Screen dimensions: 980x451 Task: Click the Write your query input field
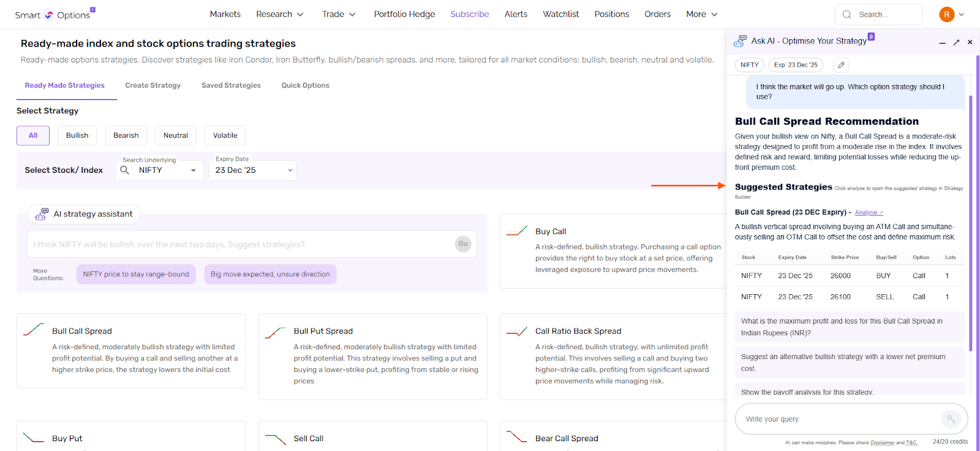[x=836, y=419]
